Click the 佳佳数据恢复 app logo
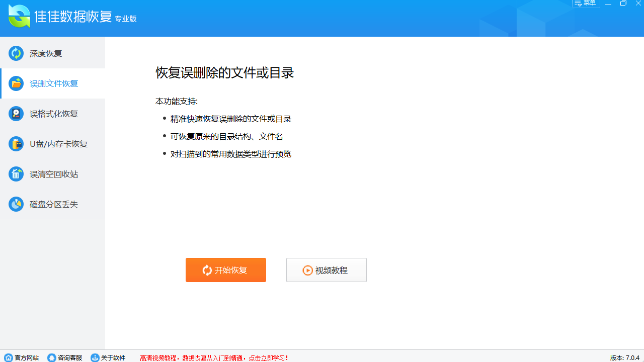The width and height of the screenshot is (644, 362). coord(19,16)
